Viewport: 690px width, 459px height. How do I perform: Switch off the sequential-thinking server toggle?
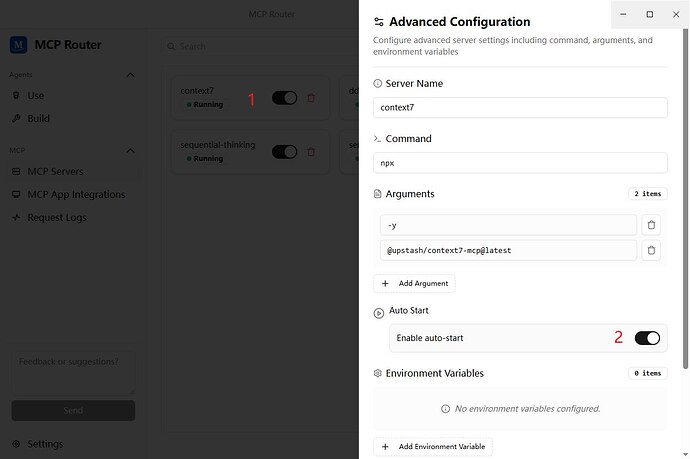284,152
